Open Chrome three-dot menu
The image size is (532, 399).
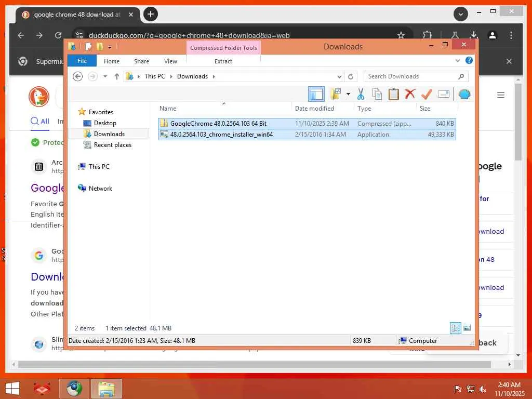click(x=511, y=35)
